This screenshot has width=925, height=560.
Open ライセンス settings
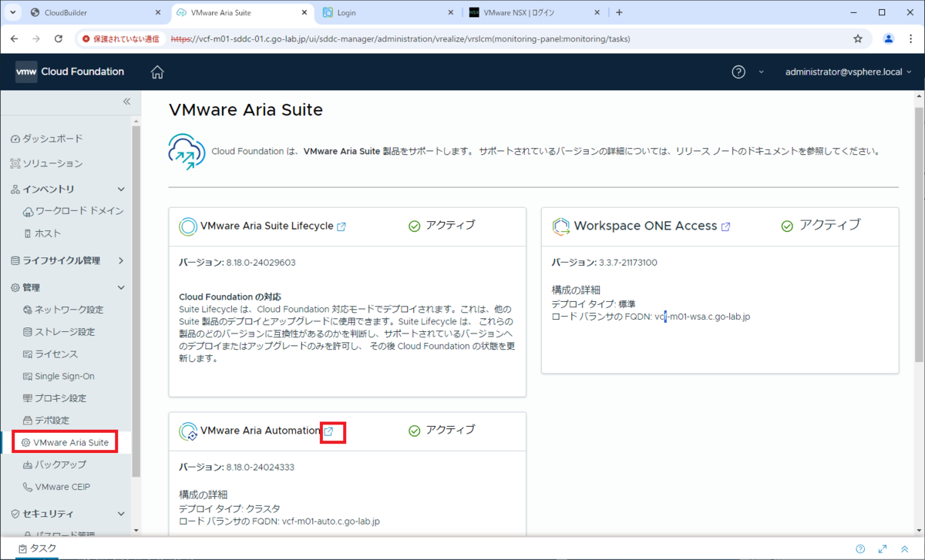coord(51,354)
